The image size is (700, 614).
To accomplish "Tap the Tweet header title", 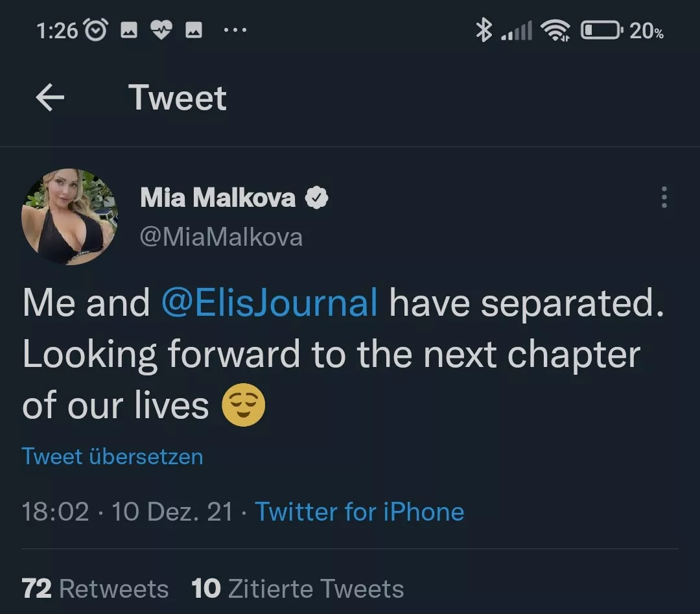I will (x=178, y=97).
